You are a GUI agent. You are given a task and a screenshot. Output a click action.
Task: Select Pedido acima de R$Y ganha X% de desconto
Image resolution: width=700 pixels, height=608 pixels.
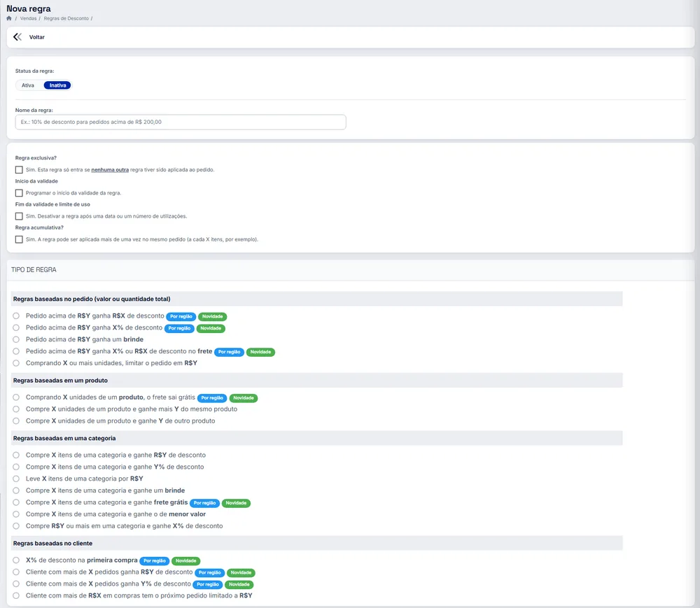point(16,327)
